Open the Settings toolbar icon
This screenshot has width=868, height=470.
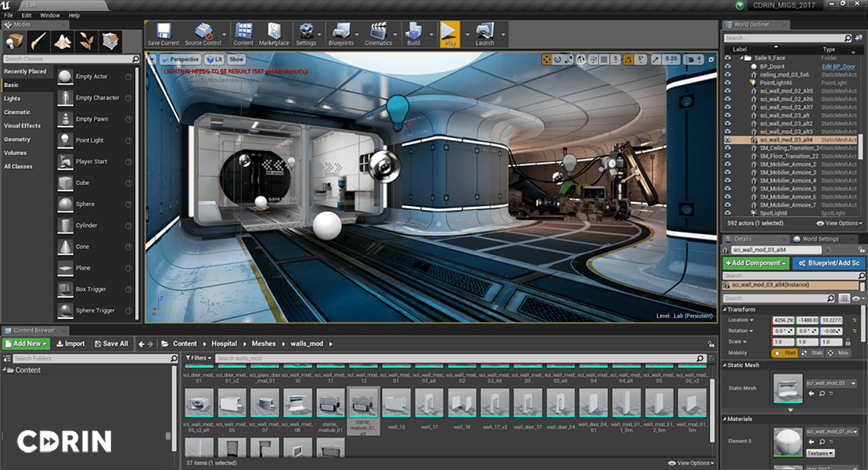click(306, 34)
